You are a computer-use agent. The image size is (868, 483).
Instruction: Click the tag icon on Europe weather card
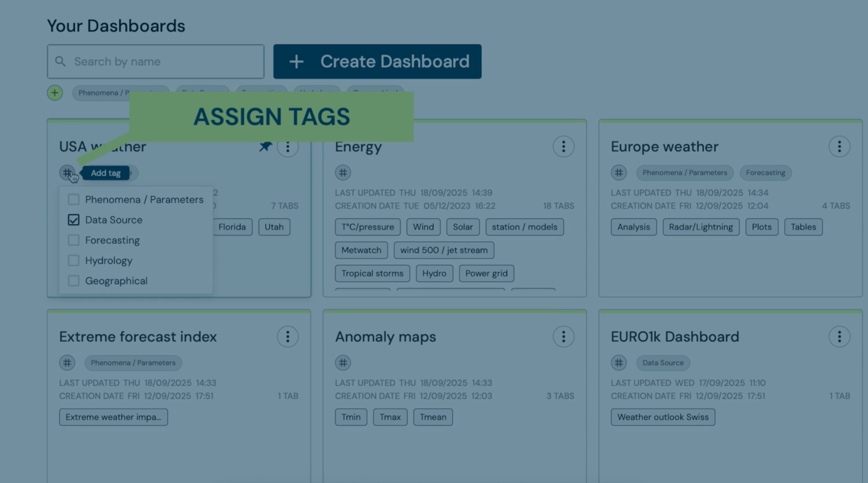(619, 173)
